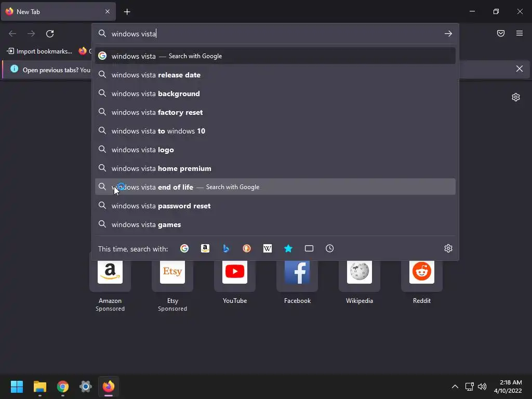Dismiss the Open previous tabs notification
532x399 pixels.
coord(520,69)
